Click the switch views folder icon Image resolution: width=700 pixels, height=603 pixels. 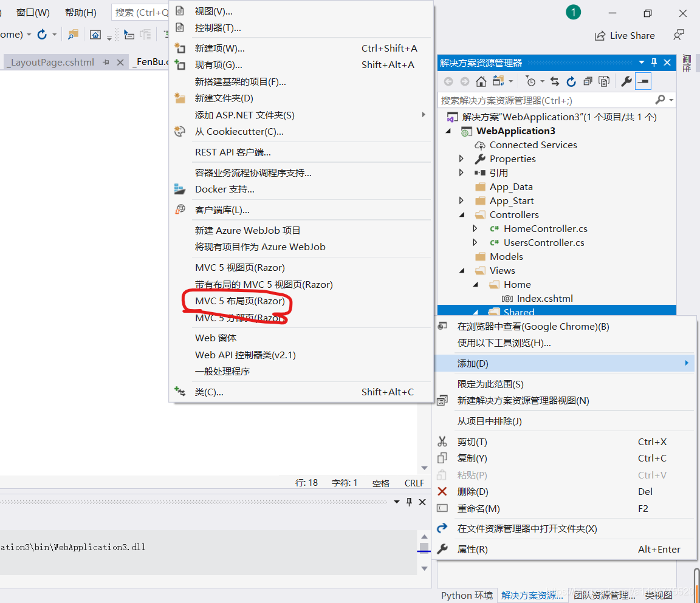[498, 81]
